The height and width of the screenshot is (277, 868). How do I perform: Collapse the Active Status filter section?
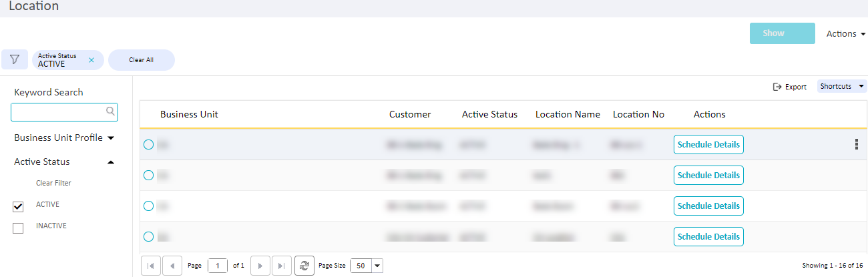(64, 162)
